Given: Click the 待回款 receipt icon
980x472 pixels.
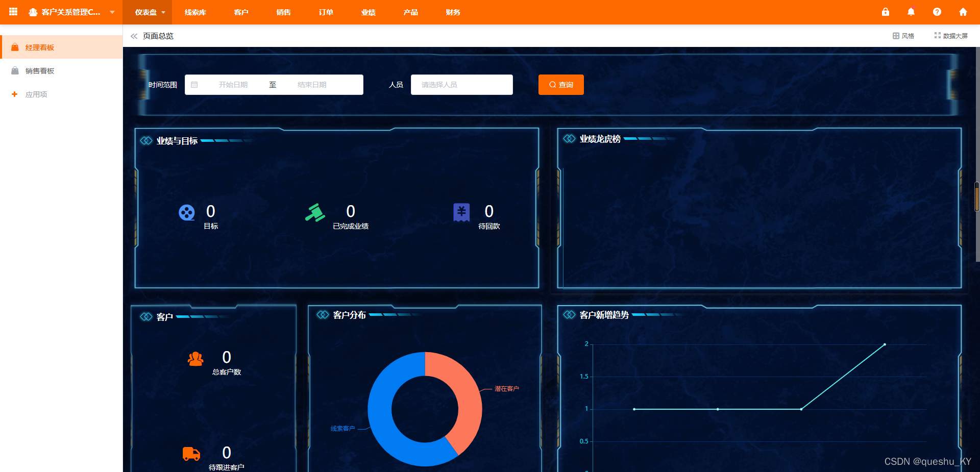Looking at the screenshot, I should click(461, 212).
